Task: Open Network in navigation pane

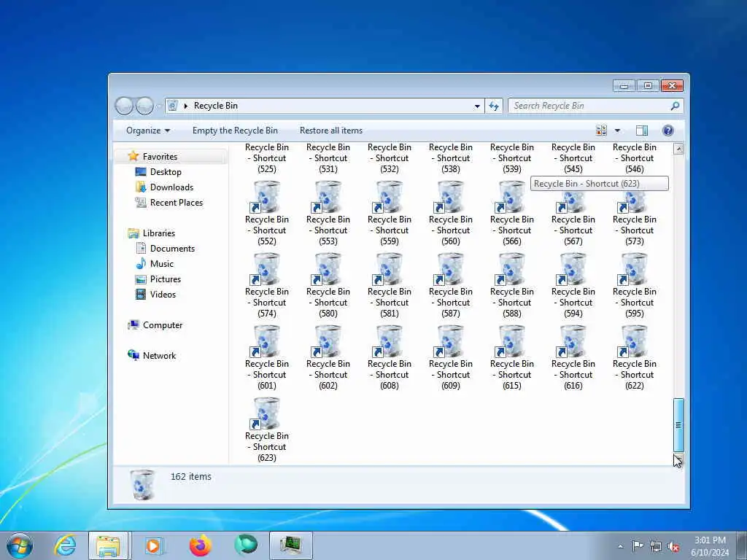Action: (x=159, y=355)
